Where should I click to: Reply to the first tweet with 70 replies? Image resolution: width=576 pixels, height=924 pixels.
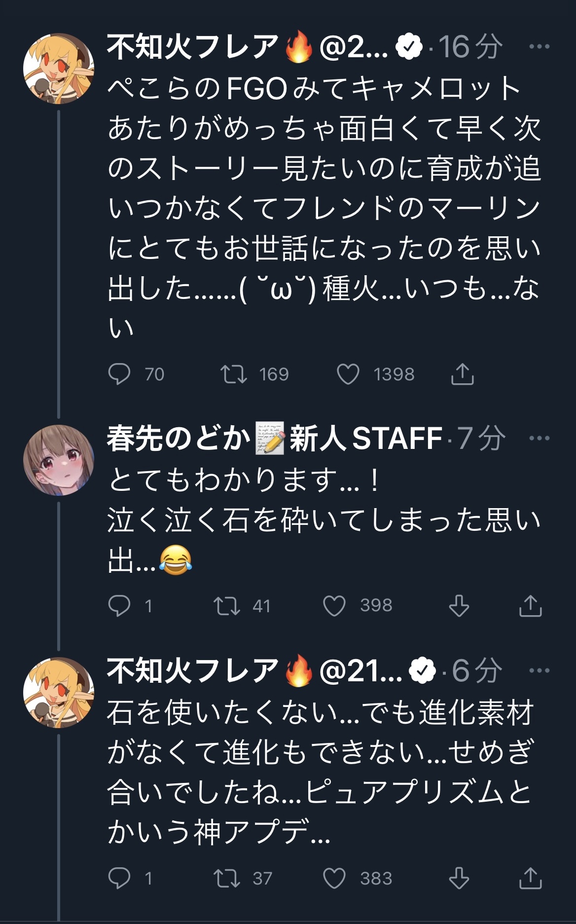coord(119,374)
